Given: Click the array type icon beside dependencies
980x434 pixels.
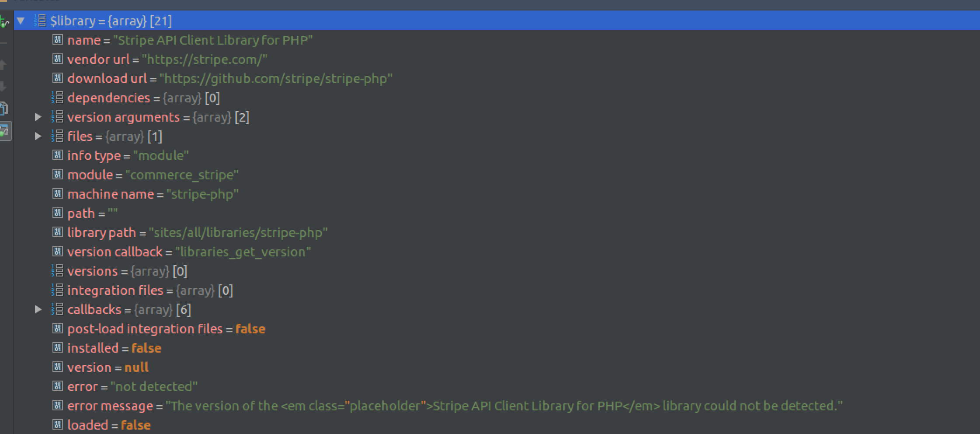Looking at the screenshot, I should coord(58,97).
